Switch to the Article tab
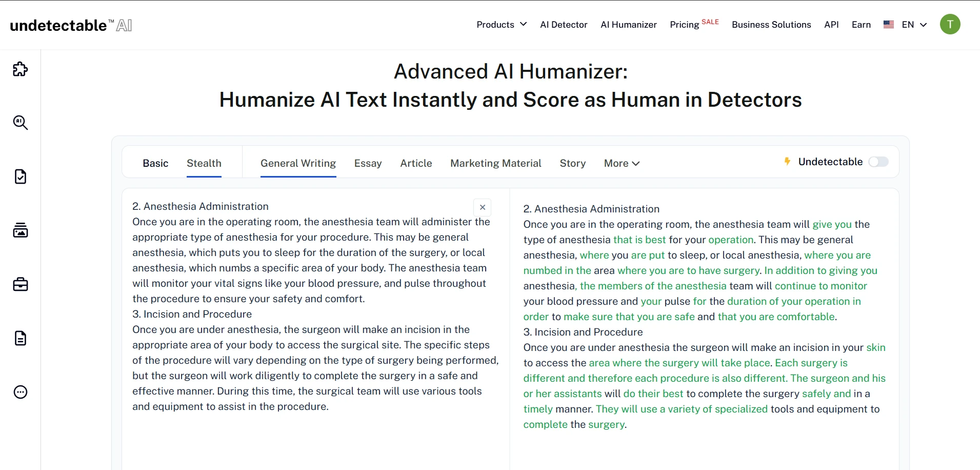The width and height of the screenshot is (980, 470). coord(416,163)
